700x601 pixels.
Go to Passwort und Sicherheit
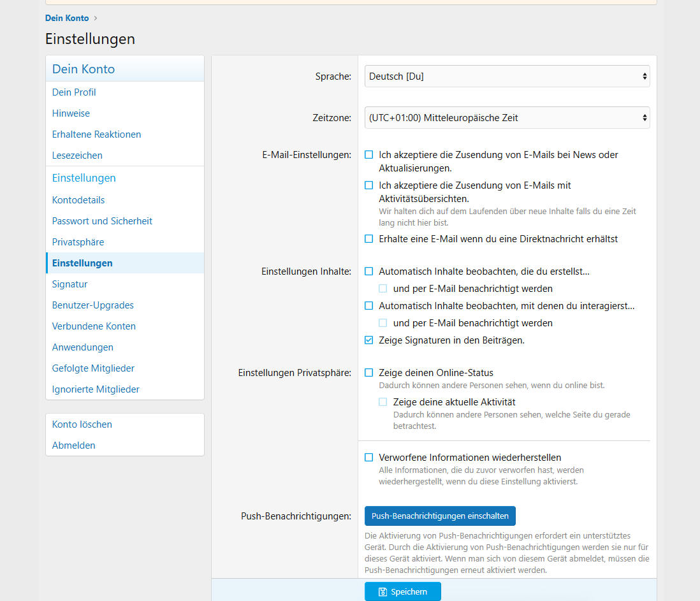(102, 221)
